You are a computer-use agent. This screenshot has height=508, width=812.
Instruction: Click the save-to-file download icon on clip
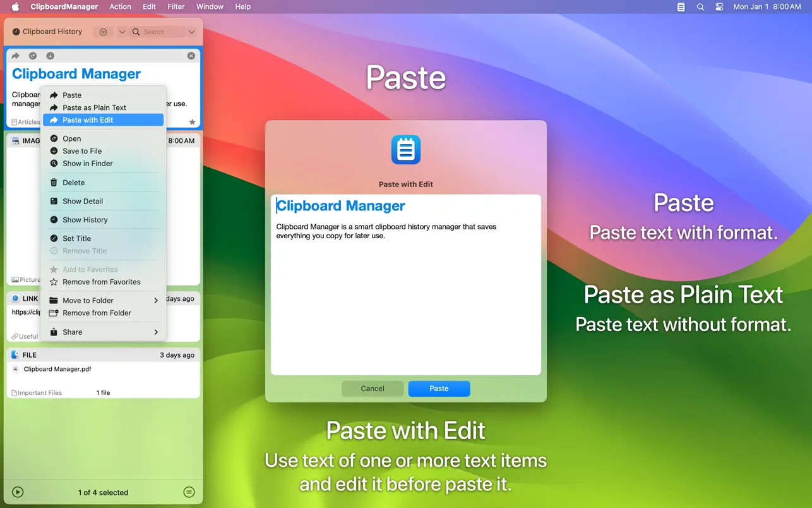click(x=50, y=56)
